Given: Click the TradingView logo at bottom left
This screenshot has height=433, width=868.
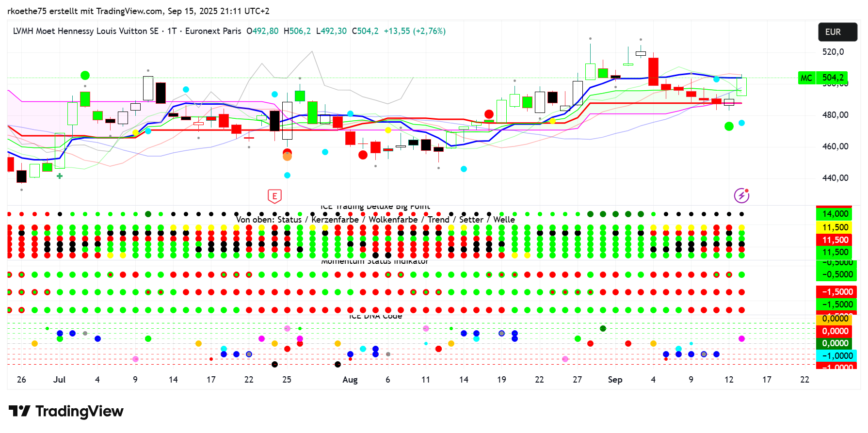Looking at the screenshot, I should [66, 411].
